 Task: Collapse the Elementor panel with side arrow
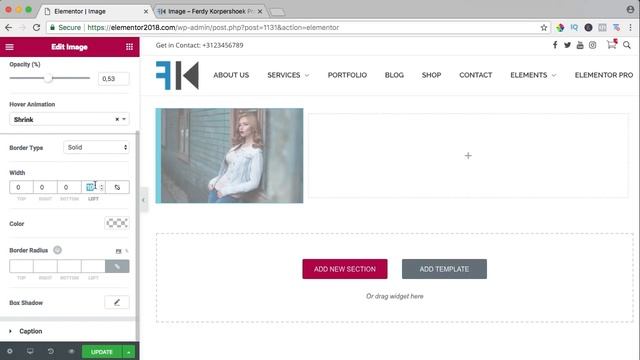[x=143, y=200]
